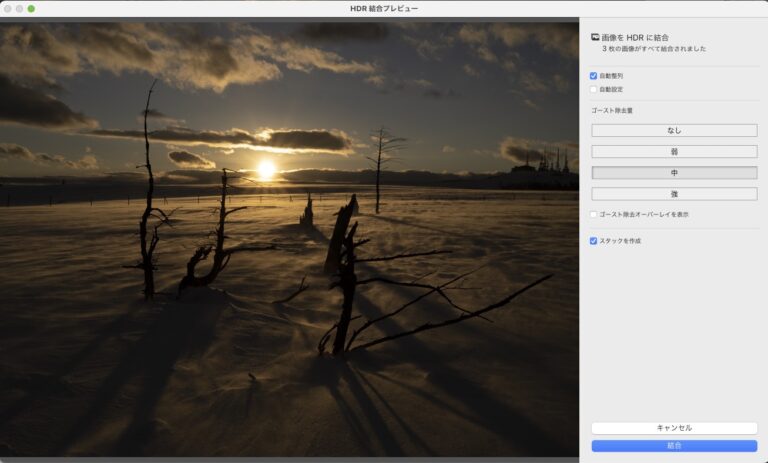Screen dimensions: 768x463
Task: Click the gray close window button
Action: 7,8
